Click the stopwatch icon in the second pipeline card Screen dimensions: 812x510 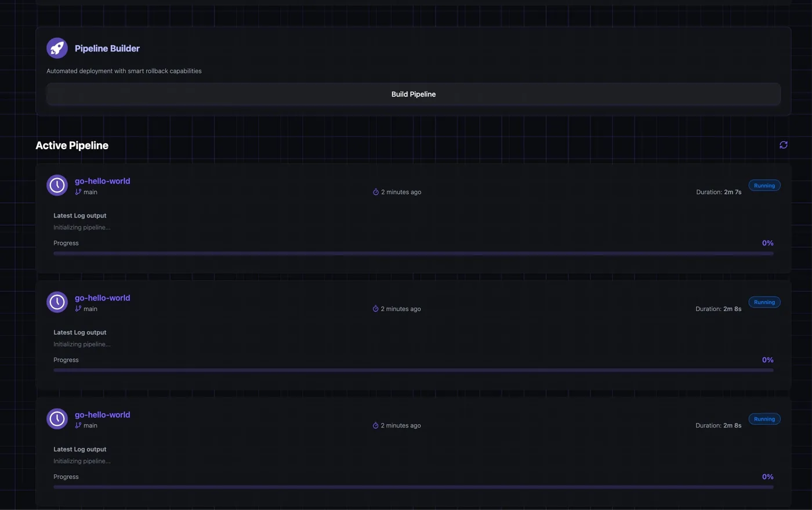point(375,309)
